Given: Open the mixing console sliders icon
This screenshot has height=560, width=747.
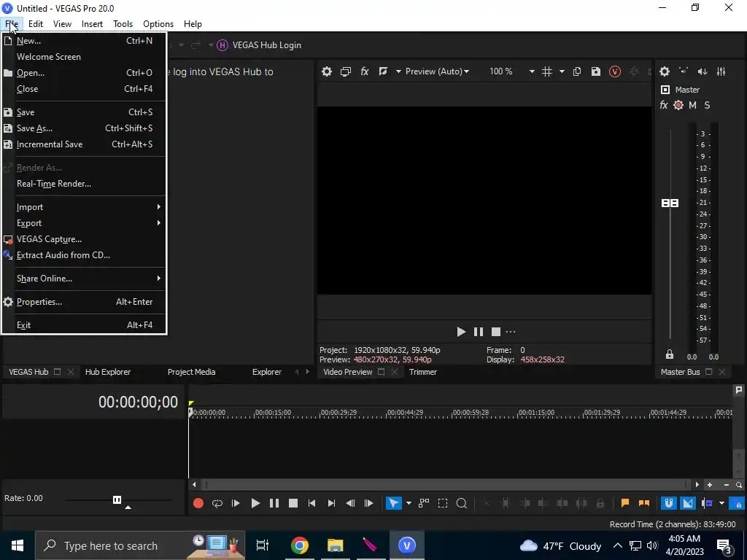Looking at the screenshot, I should point(721,71).
